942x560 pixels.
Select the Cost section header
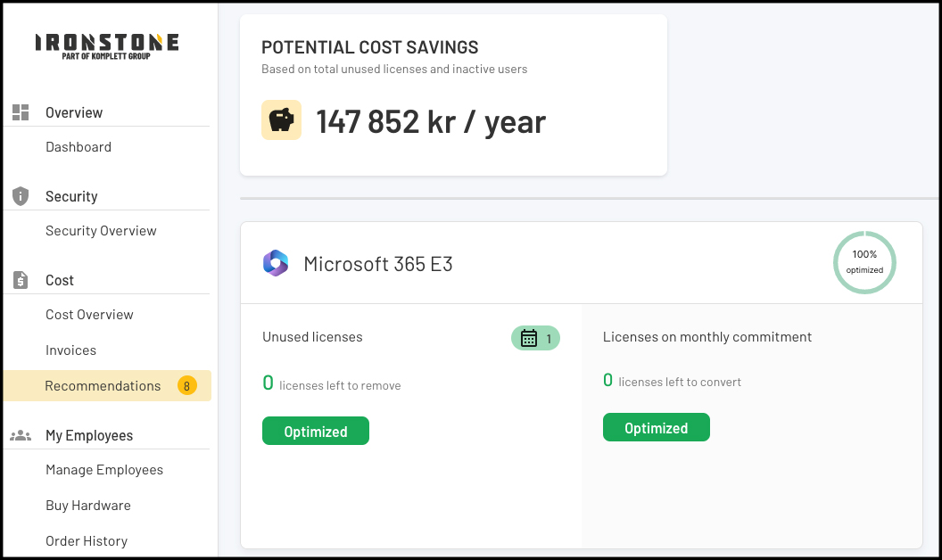(x=60, y=280)
